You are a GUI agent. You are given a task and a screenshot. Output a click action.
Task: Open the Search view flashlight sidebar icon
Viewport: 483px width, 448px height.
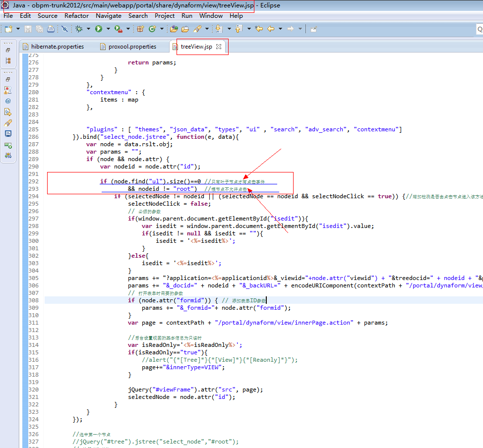pos(8,123)
